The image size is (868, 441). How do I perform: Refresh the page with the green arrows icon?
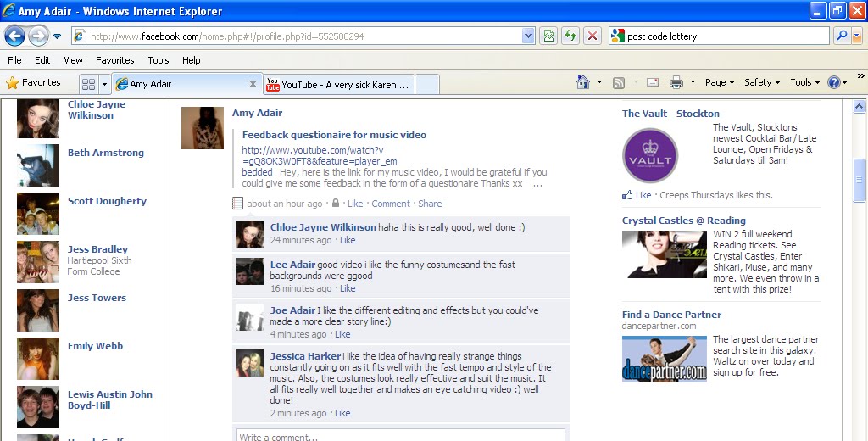tap(570, 36)
